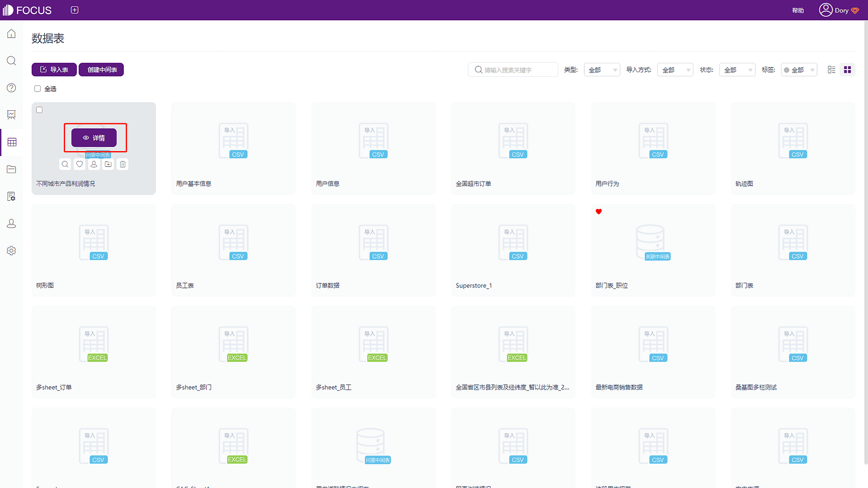Click the 创建中间表 button
The width and height of the screenshot is (868, 488).
[101, 70]
